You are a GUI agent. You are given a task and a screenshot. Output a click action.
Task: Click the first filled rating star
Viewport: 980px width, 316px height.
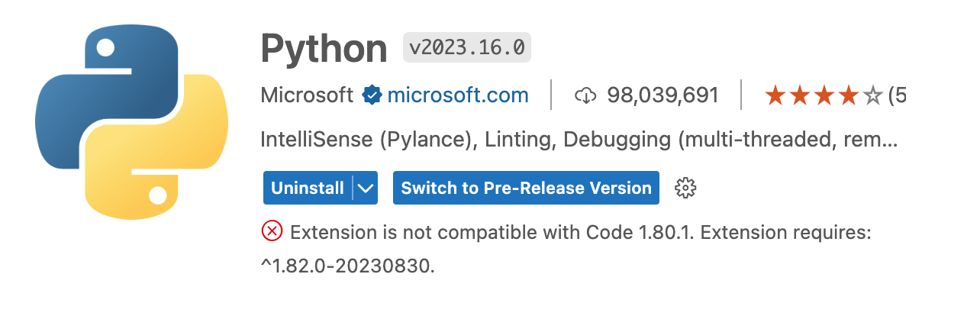pos(775,95)
